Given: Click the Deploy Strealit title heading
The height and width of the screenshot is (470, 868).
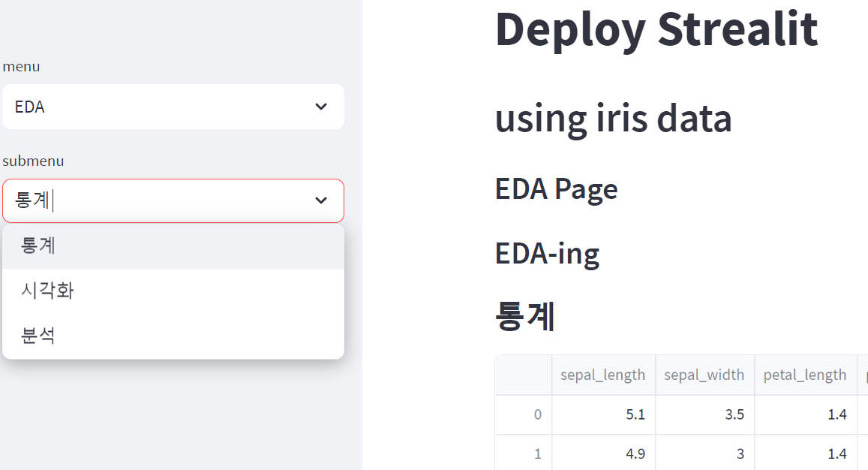Looking at the screenshot, I should pos(656,30).
